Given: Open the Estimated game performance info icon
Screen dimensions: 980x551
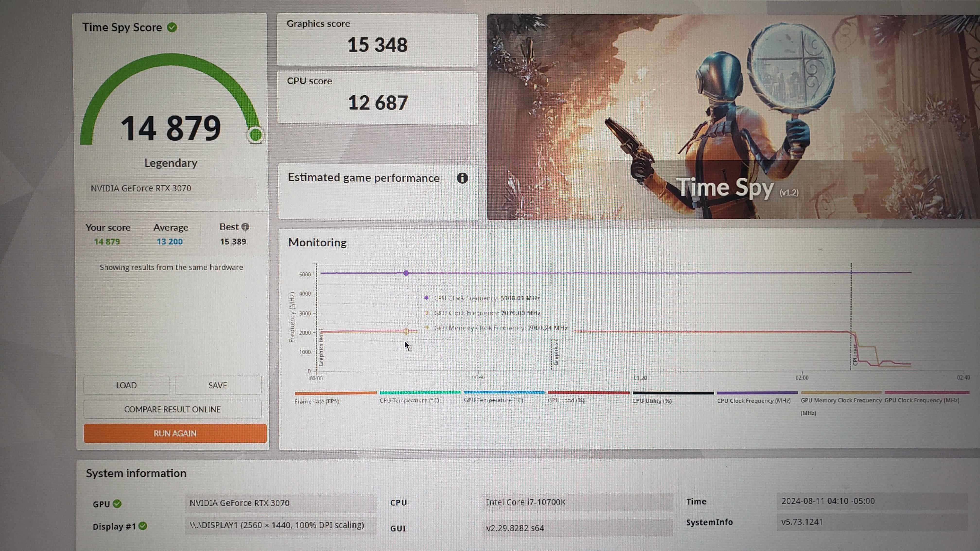Looking at the screenshot, I should pos(462,178).
